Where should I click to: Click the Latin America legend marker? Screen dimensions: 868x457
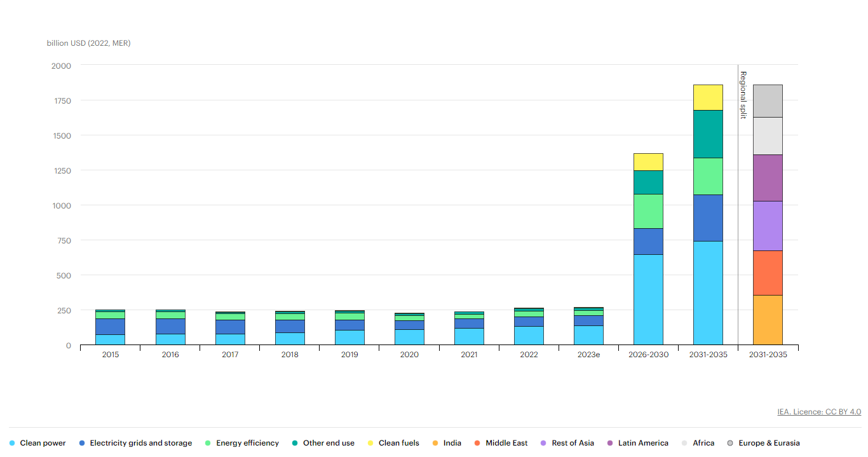coord(610,443)
